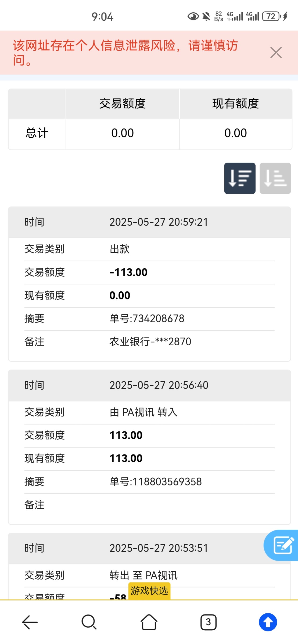Screen dimensions: 298x644
Task: Tap the 现有额度 column header
Action: [x=236, y=104]
